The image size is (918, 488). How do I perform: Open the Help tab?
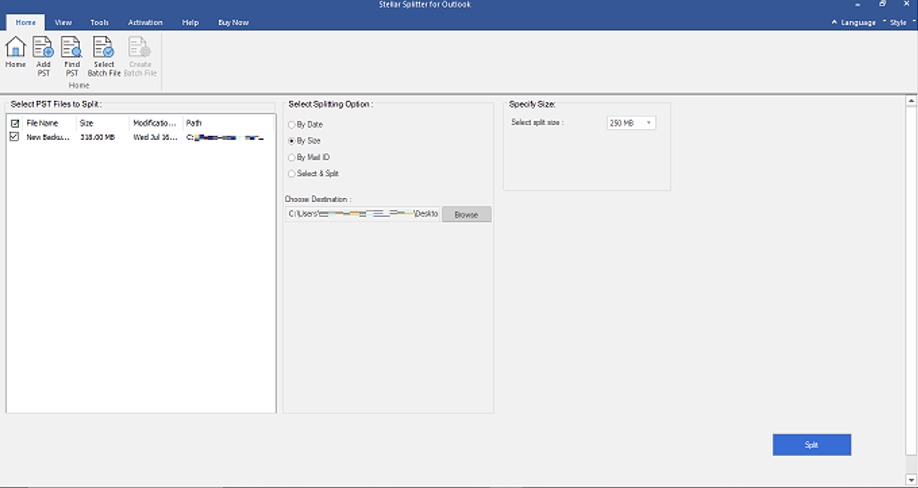tap(190, 22)
